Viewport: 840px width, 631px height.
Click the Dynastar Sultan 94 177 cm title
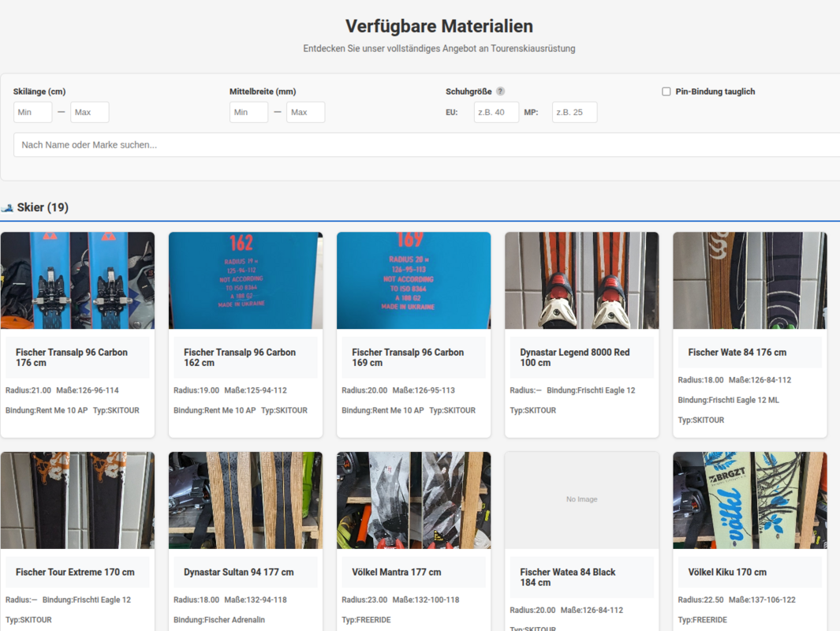click(239, 572)
